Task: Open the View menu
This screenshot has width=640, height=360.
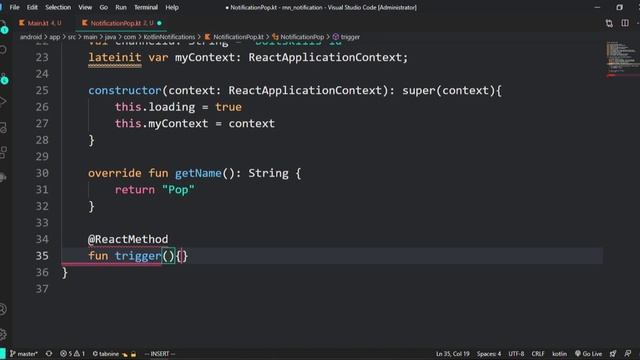Action: [x=85, y=7]
